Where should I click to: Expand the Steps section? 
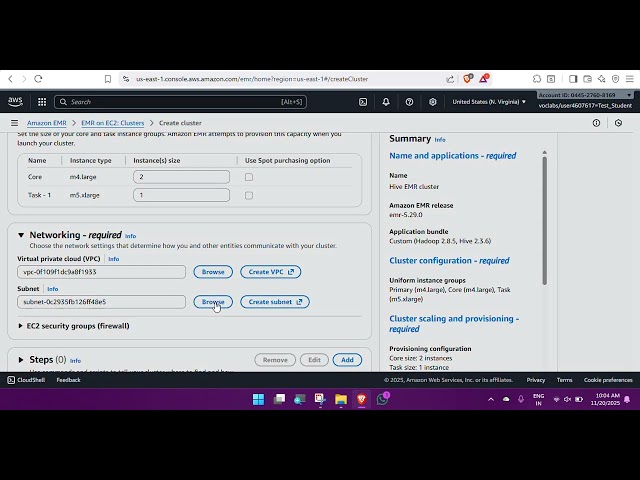pyautogui.click(x=21, y=360)
